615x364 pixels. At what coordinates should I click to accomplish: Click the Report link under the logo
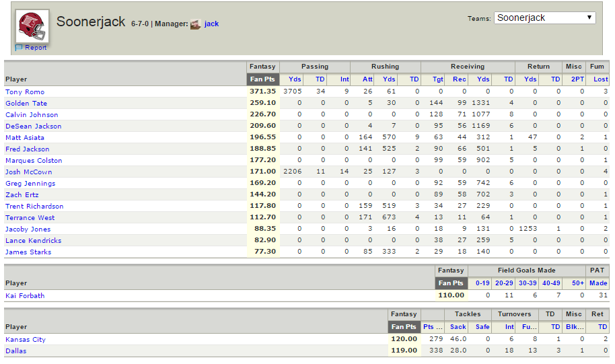(36, 48)
